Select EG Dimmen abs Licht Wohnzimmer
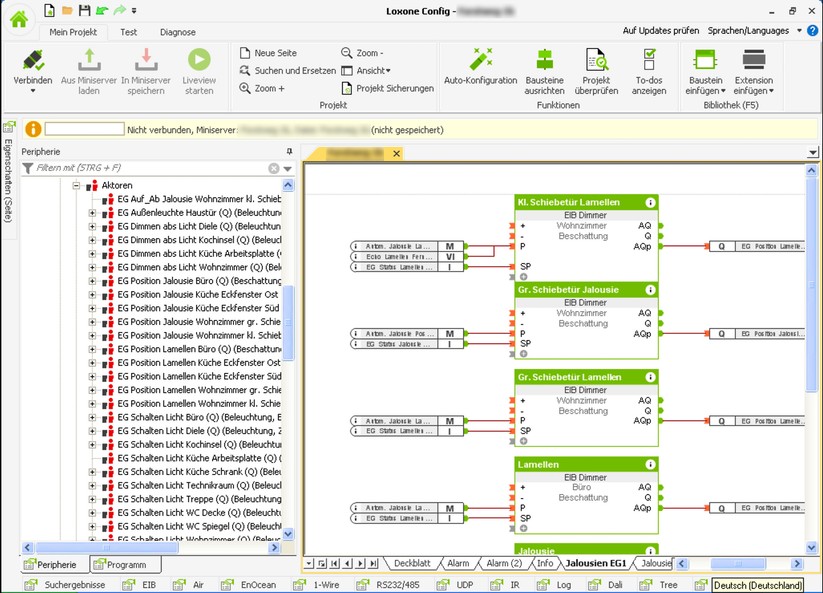Viewport: 823px width, 593px height. click(x=199, y=267)
